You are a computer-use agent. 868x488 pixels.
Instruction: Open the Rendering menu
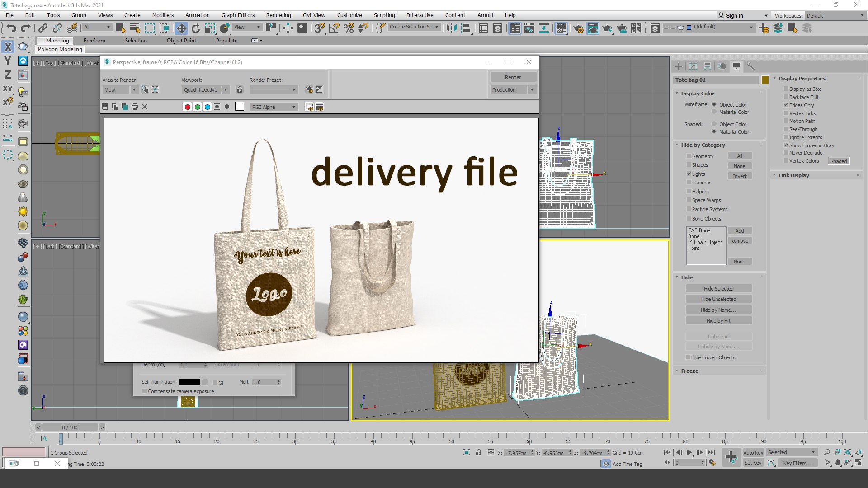(278, 15)
